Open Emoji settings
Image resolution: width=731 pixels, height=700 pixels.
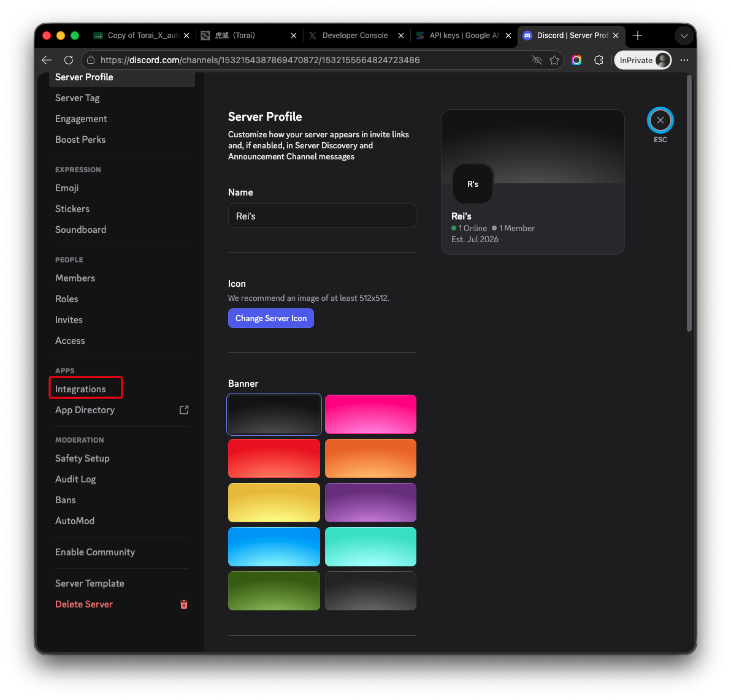[x=121, y=188]
